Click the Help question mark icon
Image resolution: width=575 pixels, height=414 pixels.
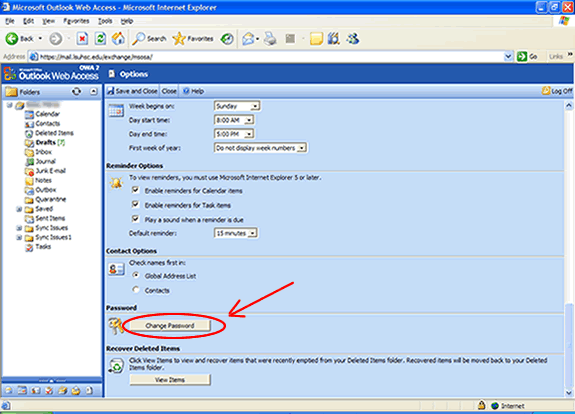pyautogui.click(x=186, y=91)
